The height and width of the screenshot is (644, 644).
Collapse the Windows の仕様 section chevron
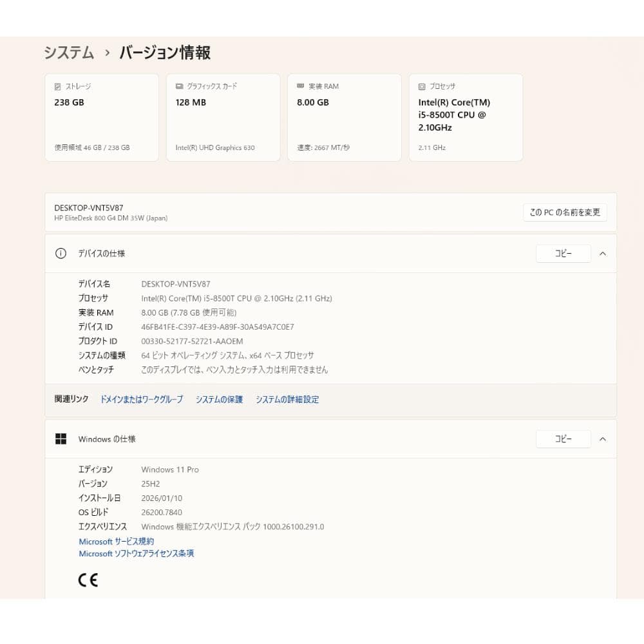click(x=603, y=439)
